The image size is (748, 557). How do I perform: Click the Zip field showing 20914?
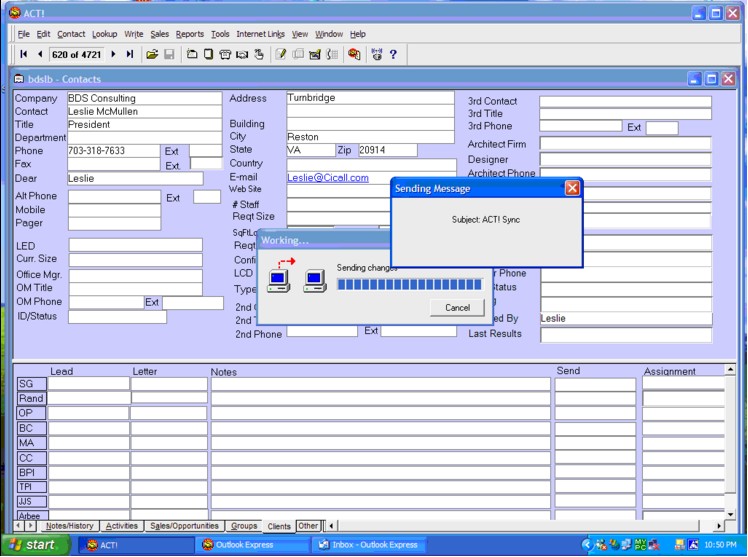tap(387, 150)
